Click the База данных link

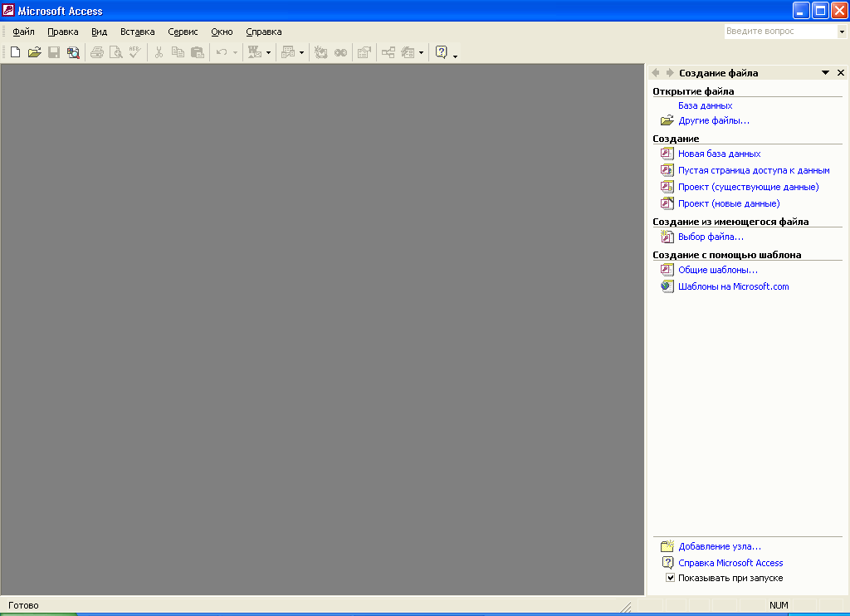pos(705,105)
